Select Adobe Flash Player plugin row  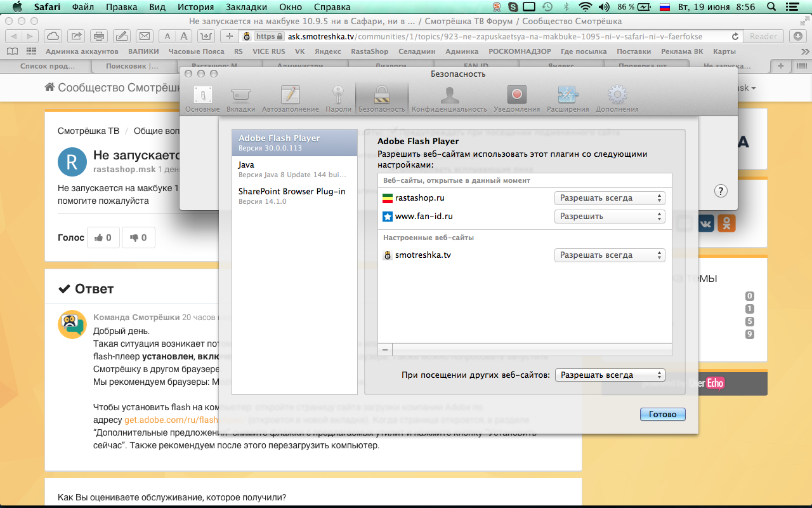295,143
